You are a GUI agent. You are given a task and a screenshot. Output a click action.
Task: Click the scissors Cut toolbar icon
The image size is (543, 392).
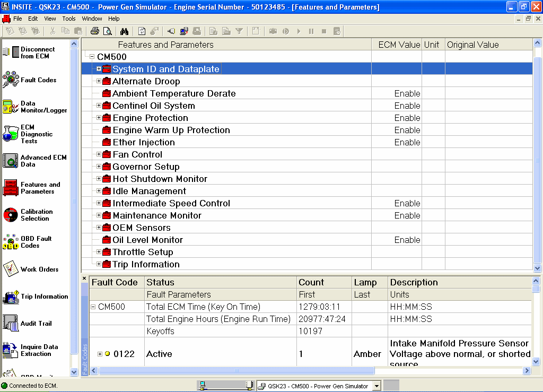pos(52,31)
